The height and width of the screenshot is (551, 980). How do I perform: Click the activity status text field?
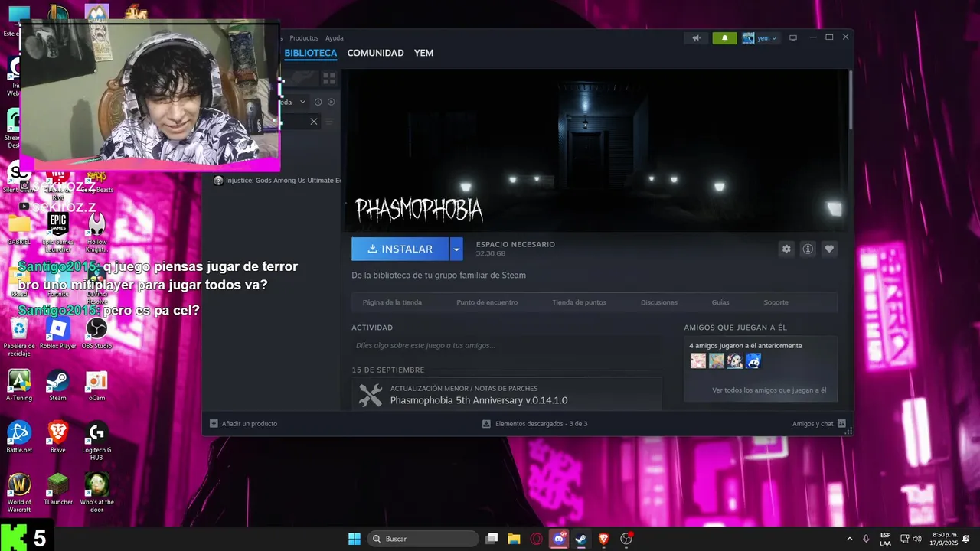505,345
